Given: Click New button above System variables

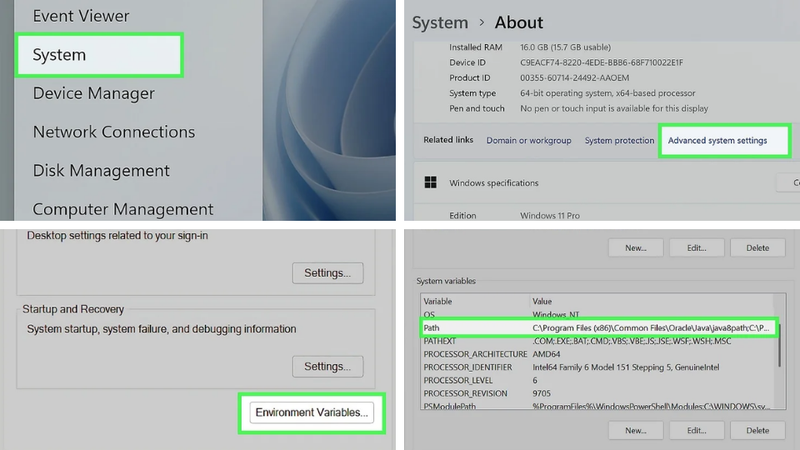Looking at the screenshot, I should [636, 248].
